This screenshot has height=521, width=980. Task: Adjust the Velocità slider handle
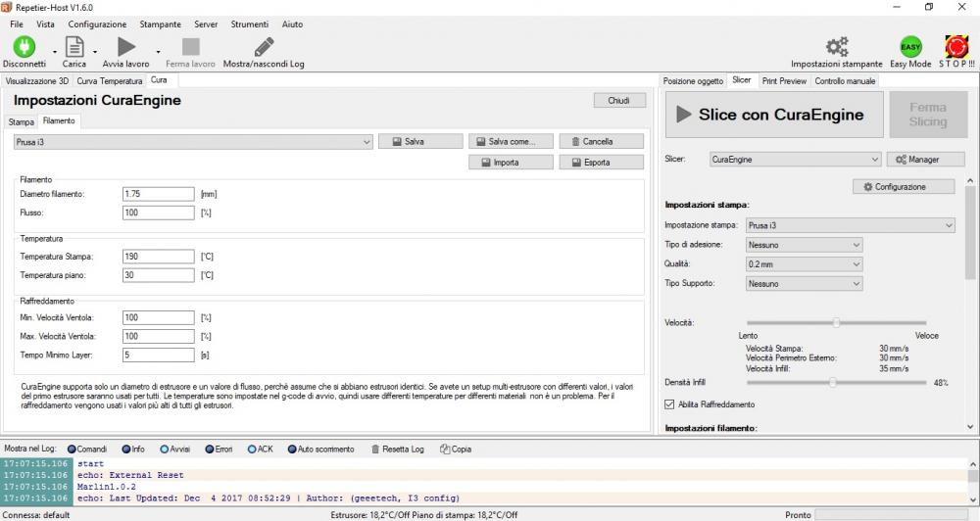[836, 322]
